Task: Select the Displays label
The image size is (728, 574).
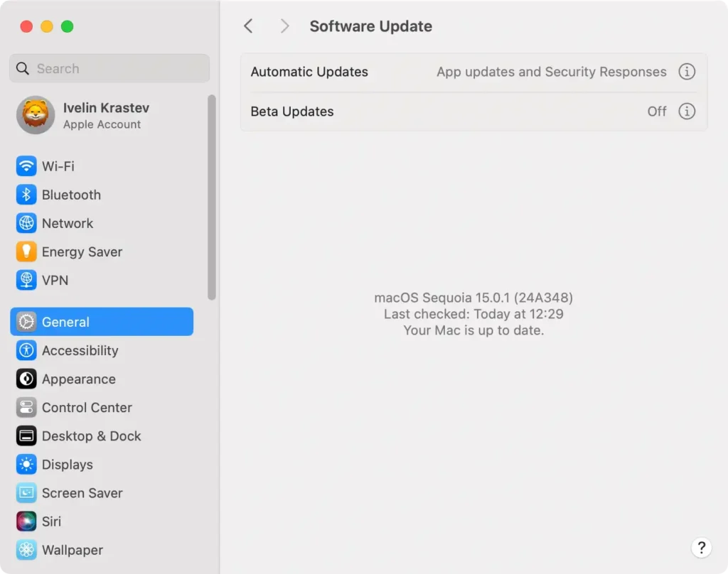Action: click(x=68, y=465)
